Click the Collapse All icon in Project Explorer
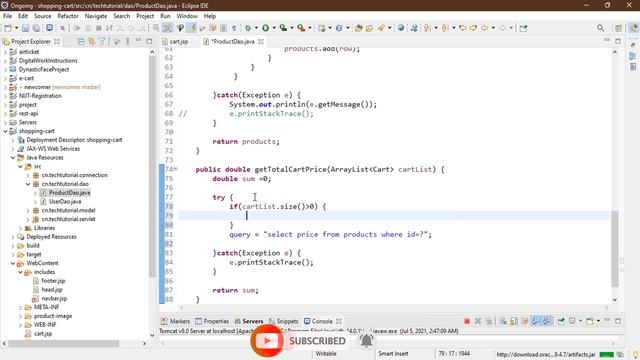This screenshot has height=360, width=640. pos(81,42)
